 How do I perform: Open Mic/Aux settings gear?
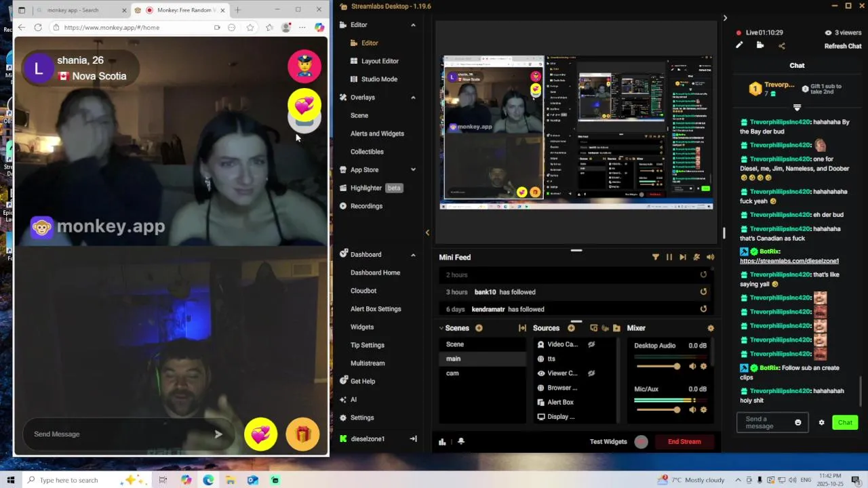703,409
